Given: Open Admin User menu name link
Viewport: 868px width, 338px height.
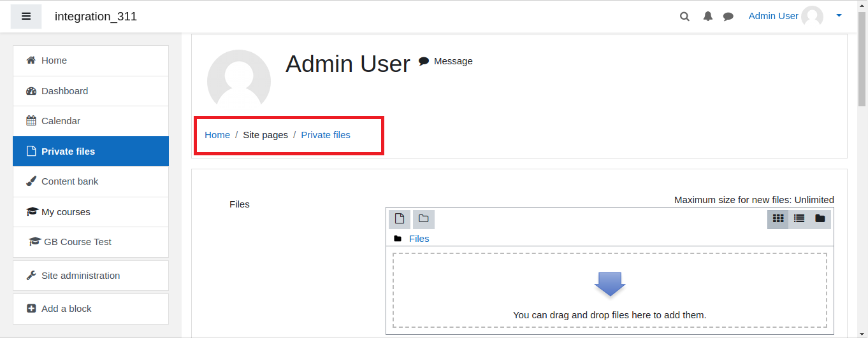Looking at the screenshot, I should [x=773, y=16].
